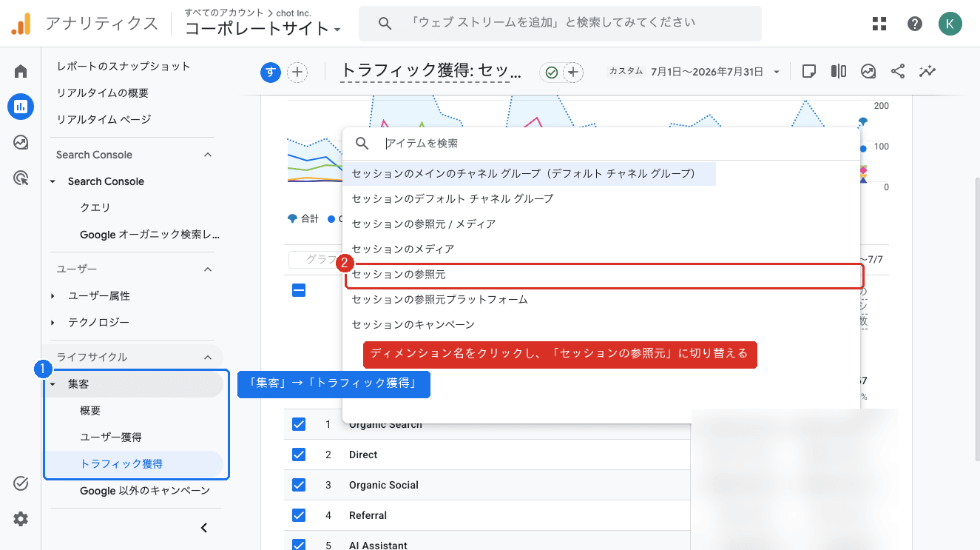Click the 合計 chart legend item
Viewport: 980px width, 550px height.
[303, 218]
